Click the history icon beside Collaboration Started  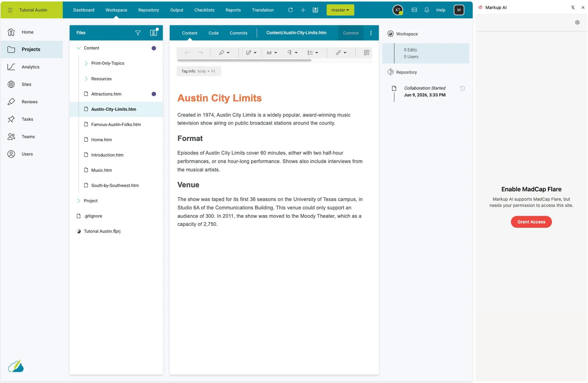point(462,88)
